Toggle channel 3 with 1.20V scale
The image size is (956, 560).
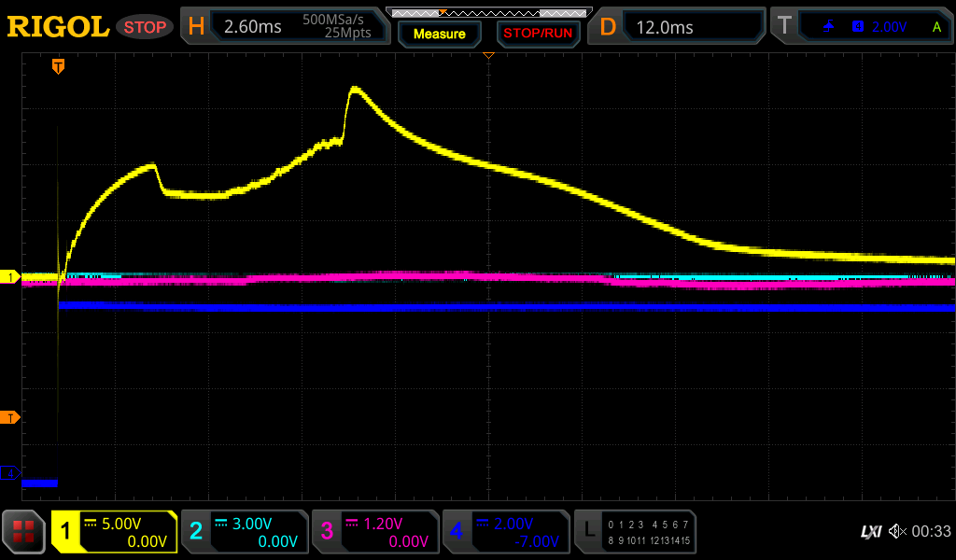(375, 532)
